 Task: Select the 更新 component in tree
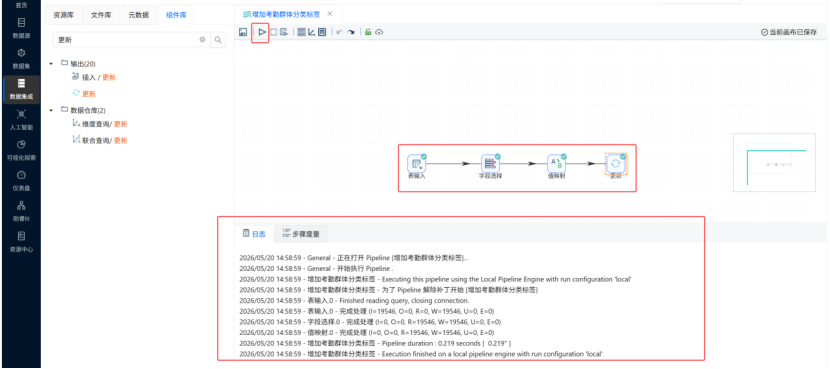(x=84, y=94)
